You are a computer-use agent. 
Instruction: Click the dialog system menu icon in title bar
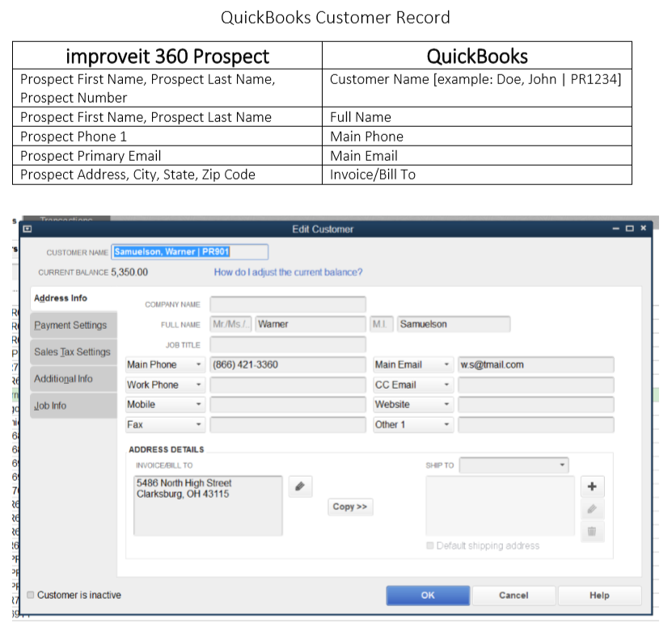tap(27, 229)
